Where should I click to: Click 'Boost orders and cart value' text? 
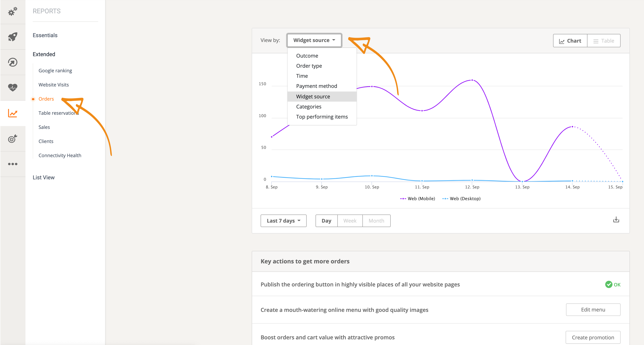click(x=327, y=338)
